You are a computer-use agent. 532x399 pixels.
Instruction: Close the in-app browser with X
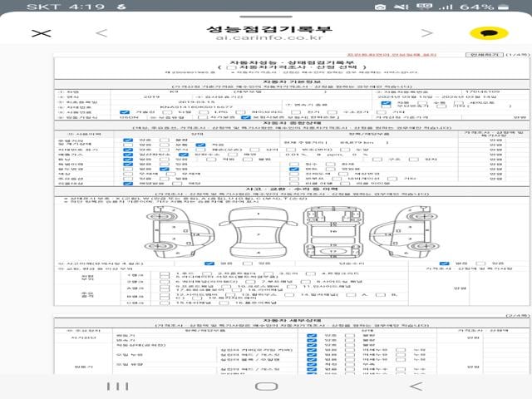click(37, 34)
